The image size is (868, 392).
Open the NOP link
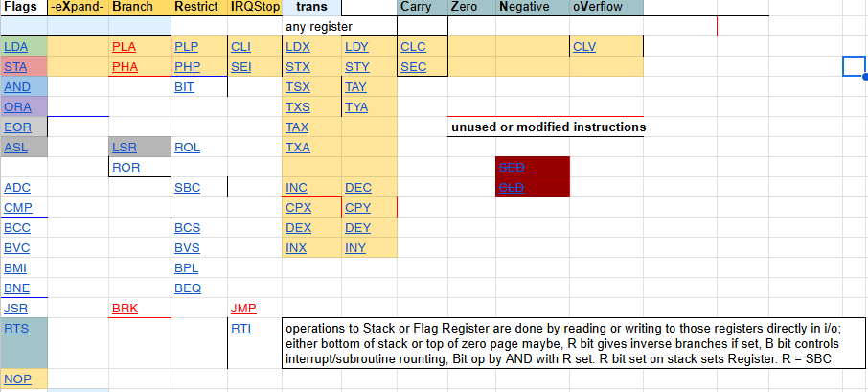17,380
